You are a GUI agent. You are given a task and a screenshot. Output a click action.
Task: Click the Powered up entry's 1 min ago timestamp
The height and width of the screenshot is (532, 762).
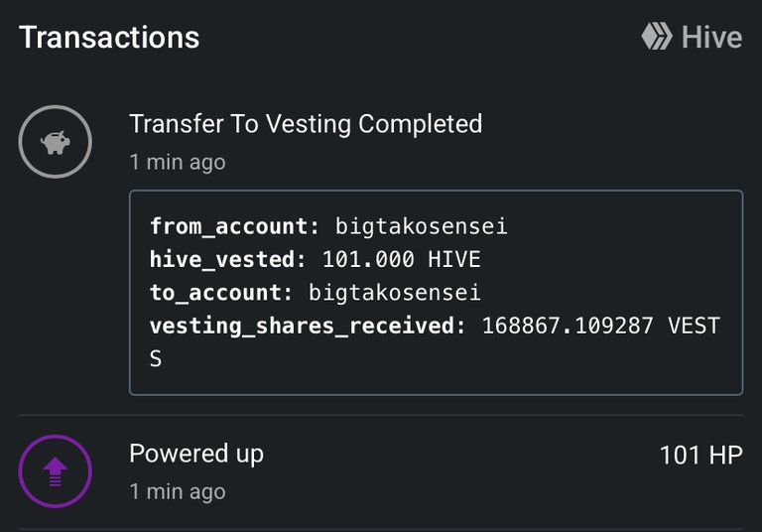coord(178,492)
